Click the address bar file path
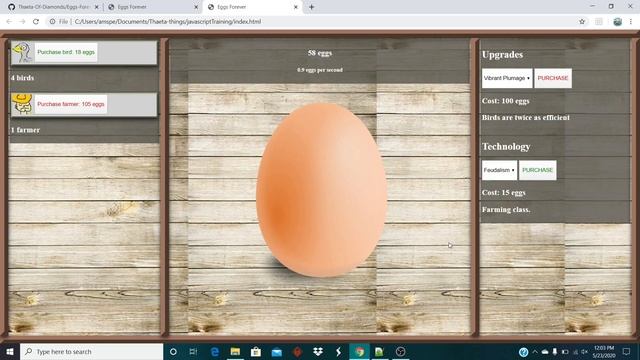Screen dimensions: 640x360 [168, 22]
